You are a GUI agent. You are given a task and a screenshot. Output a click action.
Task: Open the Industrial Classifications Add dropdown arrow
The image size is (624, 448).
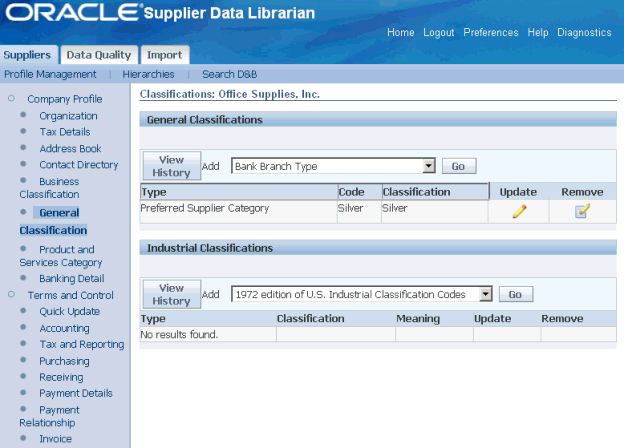coord(486,294)
